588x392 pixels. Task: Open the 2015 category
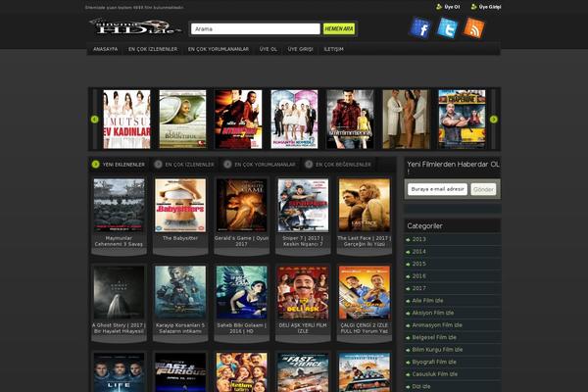click(418, 264)
